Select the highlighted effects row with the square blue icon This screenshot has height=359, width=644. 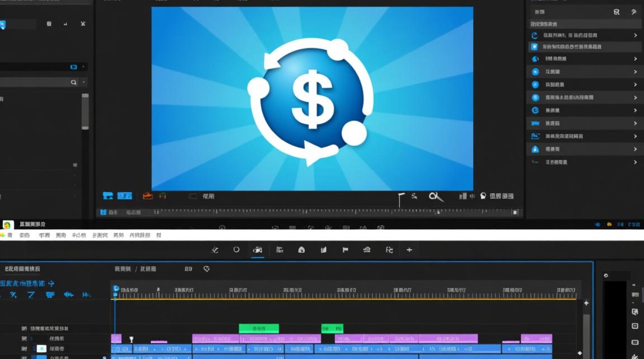click(585, 47)
